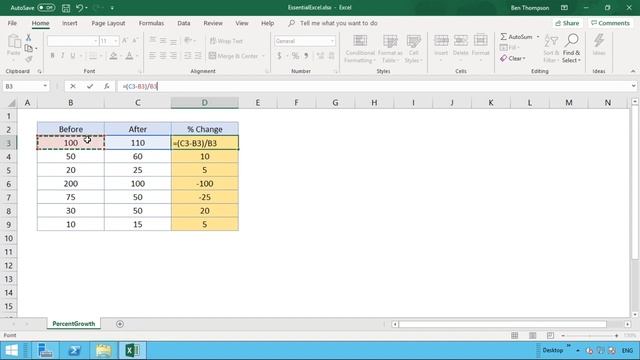The height and width of the screenshot is (360, 640).
Task: Apply Percent Style with the % icon
Action: 295,56
